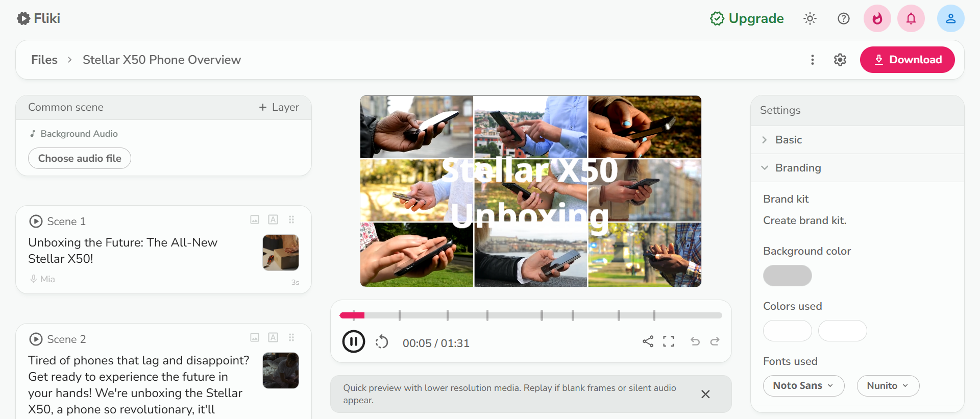Pause the video playback
980x419 pixels.
[x=354, y=341]
